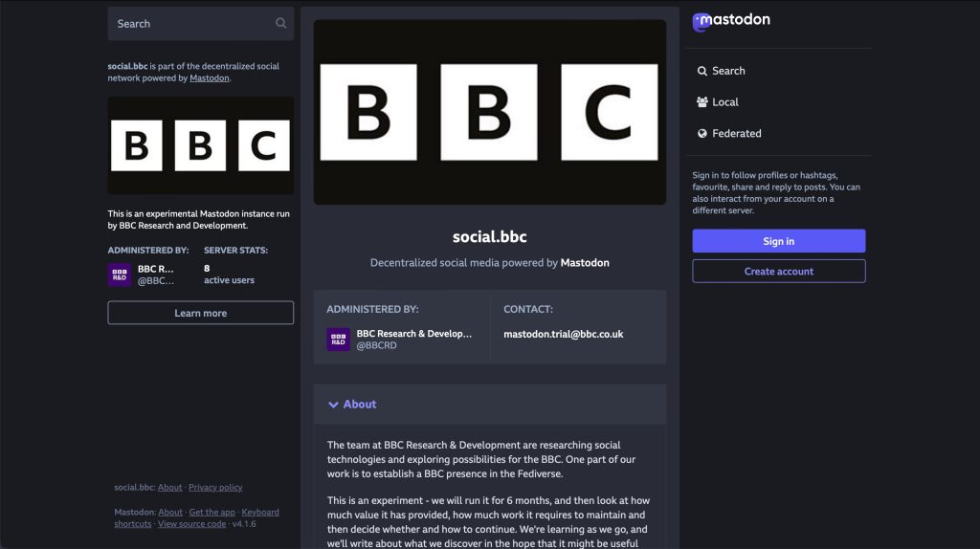Click the View source code link
The width and height of the screenshot is (980, 549).
point(191,524)
